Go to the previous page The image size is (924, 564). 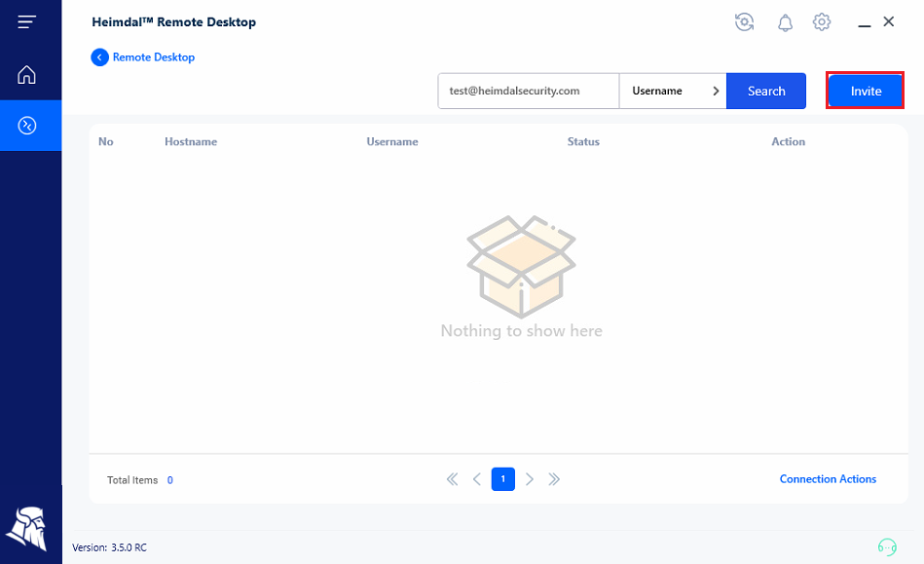coord(477,479)
